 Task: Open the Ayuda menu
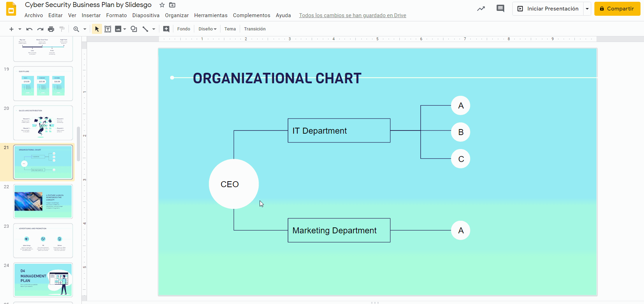pos(283,15)
